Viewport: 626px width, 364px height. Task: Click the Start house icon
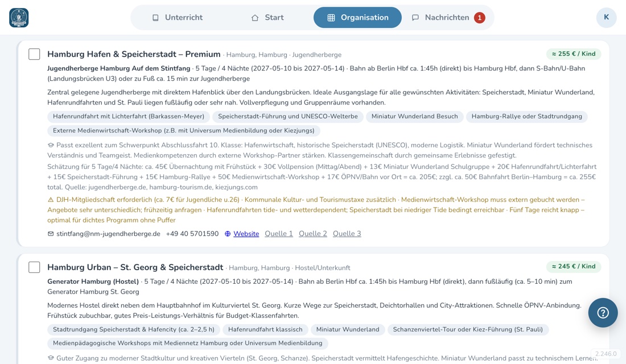tap(255, 18)
